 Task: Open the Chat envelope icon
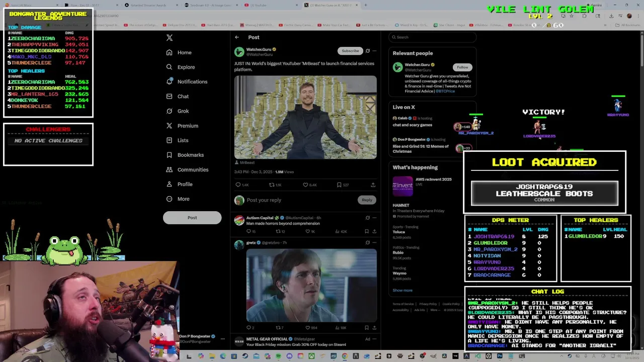click(x=170, y=96)
